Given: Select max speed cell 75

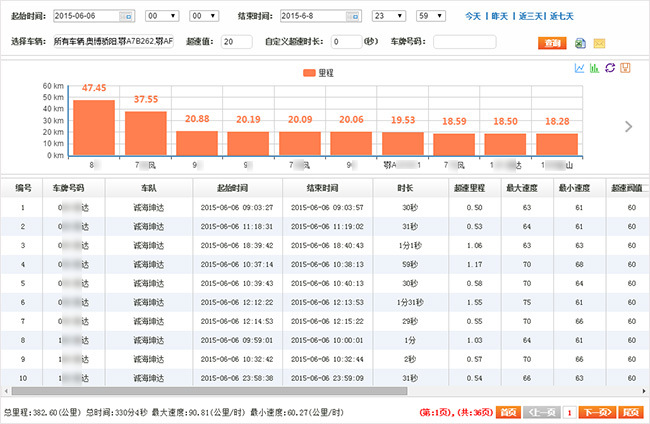Looking at the screenshot, I should 526,302.
